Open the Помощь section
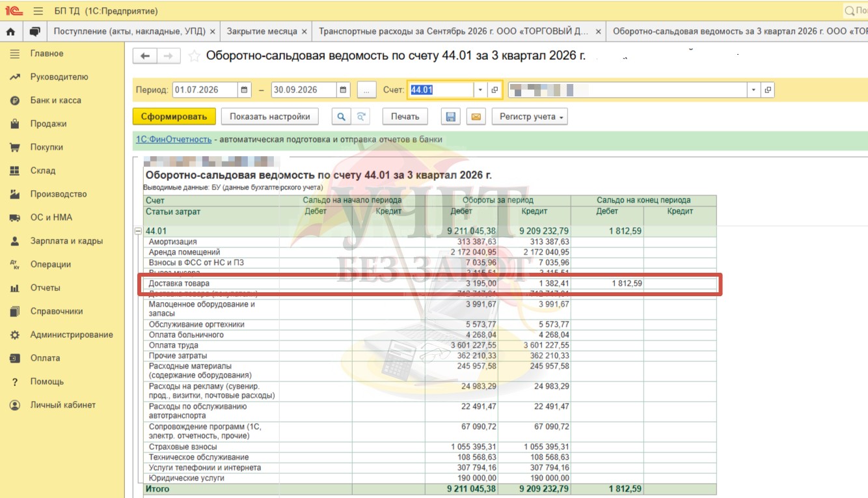 47,381
